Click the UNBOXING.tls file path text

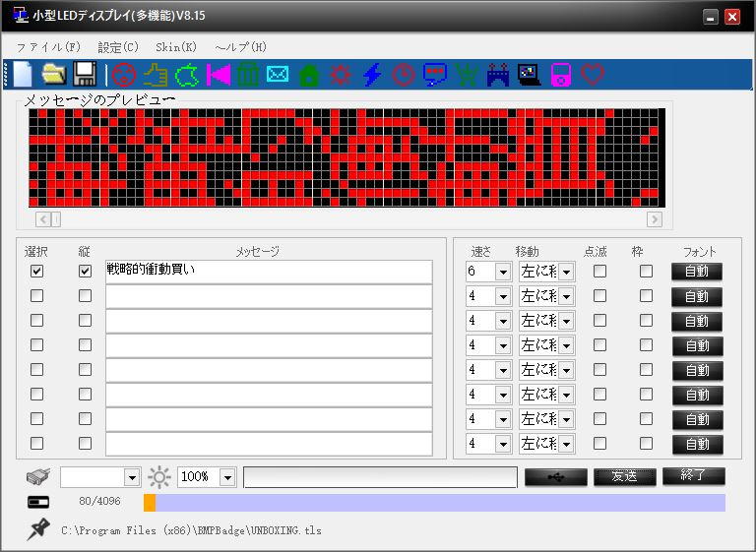pos(191,530)
